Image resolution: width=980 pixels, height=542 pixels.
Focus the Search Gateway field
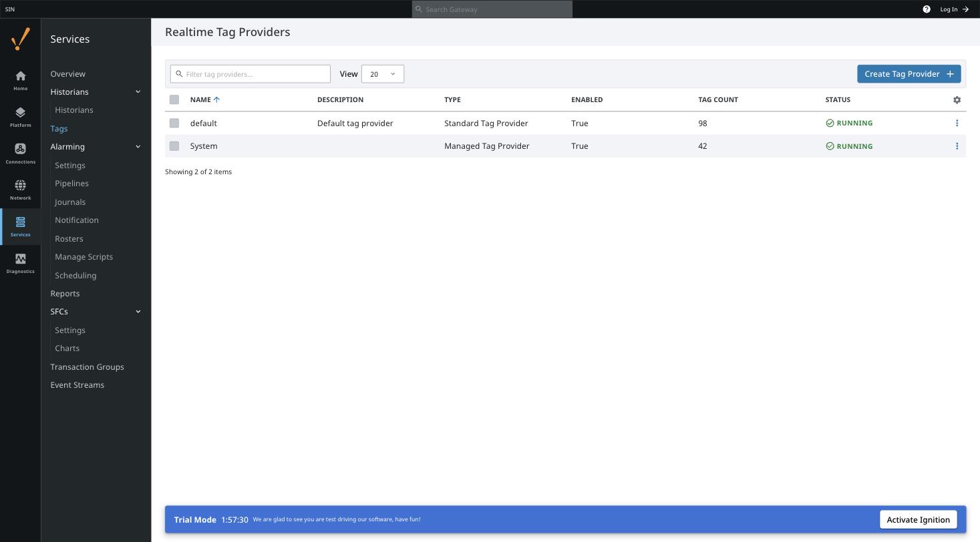click(492, 9)
